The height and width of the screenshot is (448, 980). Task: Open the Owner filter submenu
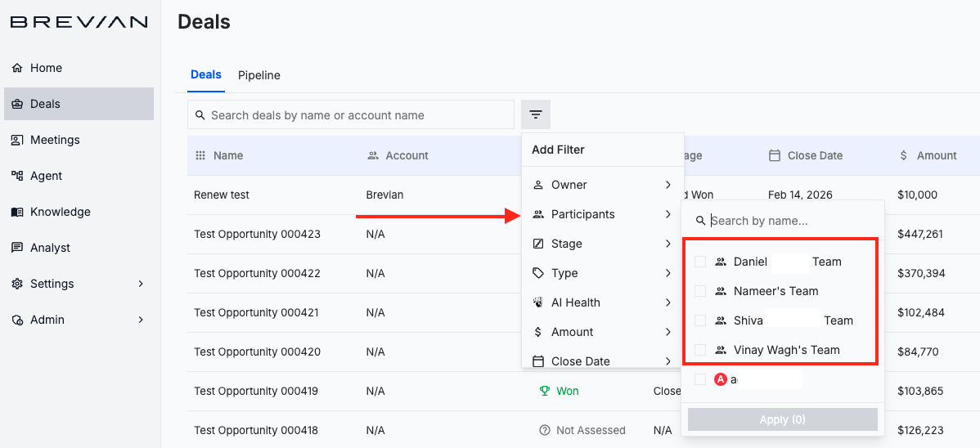coord(603,185)
